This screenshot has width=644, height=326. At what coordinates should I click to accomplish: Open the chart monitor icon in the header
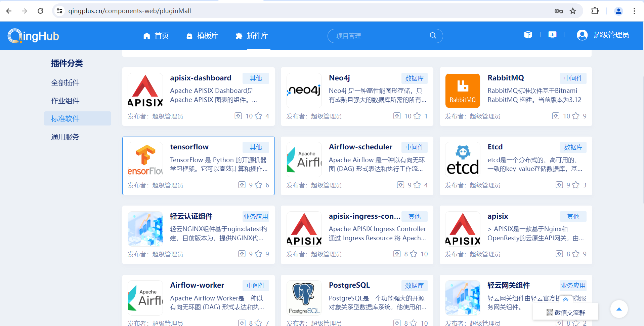pyautogui.click(x=552, y=35)
